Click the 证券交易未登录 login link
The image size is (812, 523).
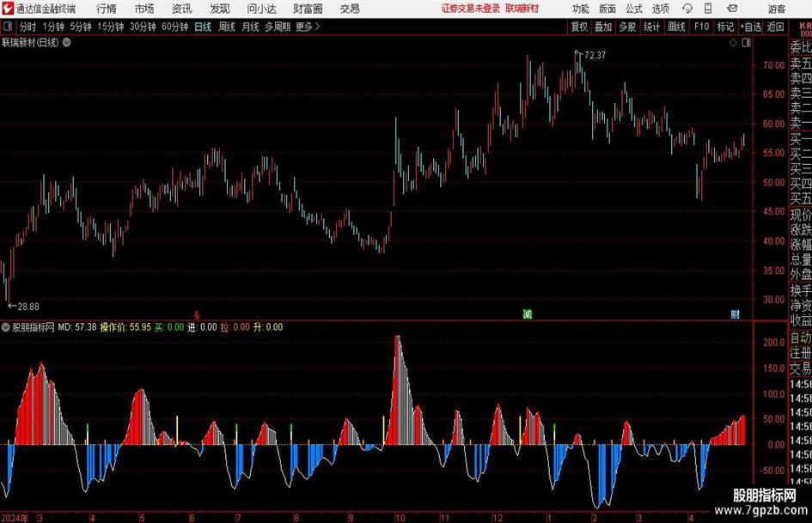click(471, 9)
